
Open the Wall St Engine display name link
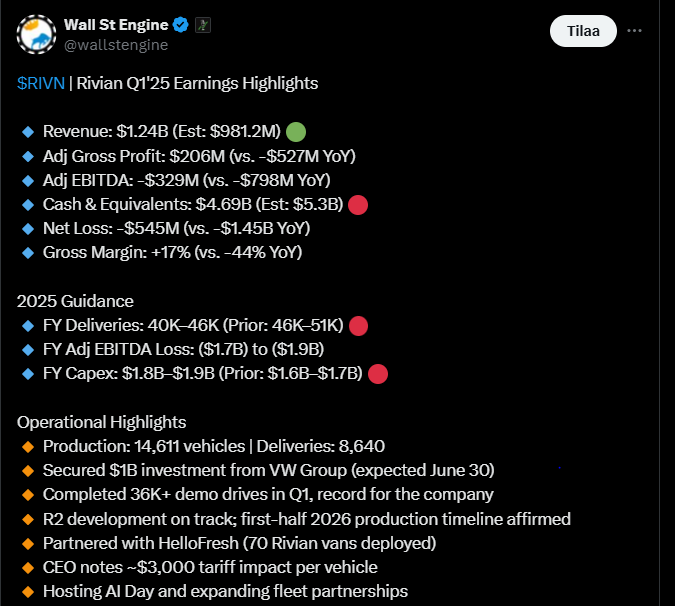(115, 25)
